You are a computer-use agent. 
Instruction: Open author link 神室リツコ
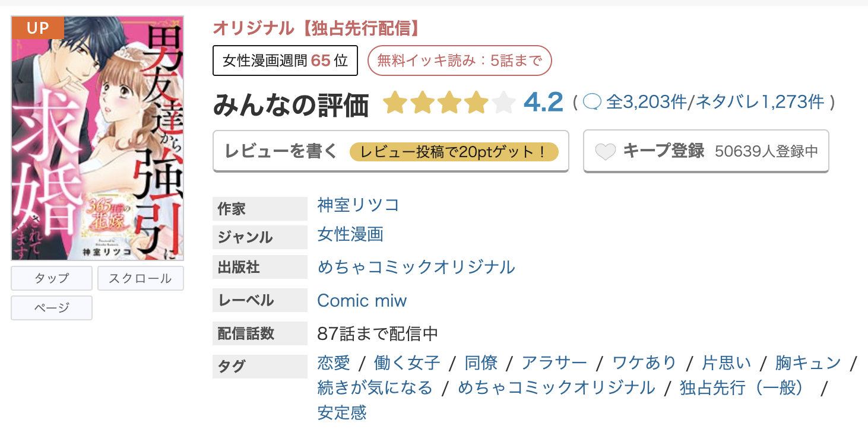(358, 205)
